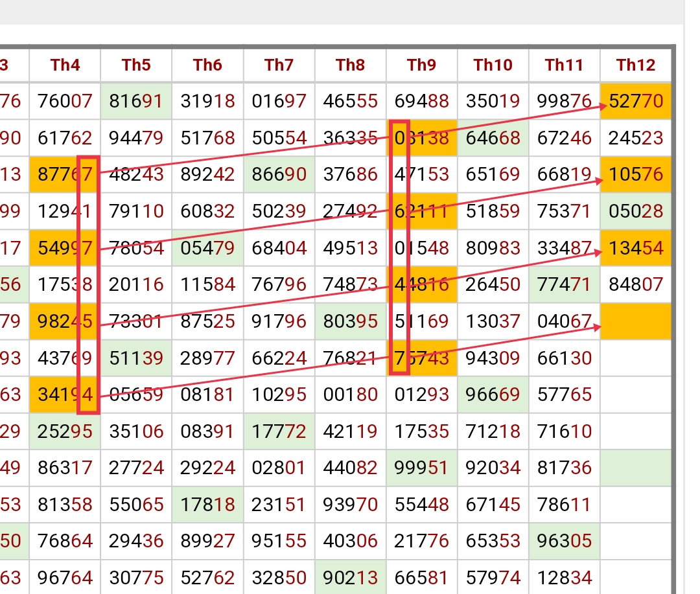Screen dimensions: 700x594
Task: Select the orange cell 13454
Action: click(x=636, y=248)
